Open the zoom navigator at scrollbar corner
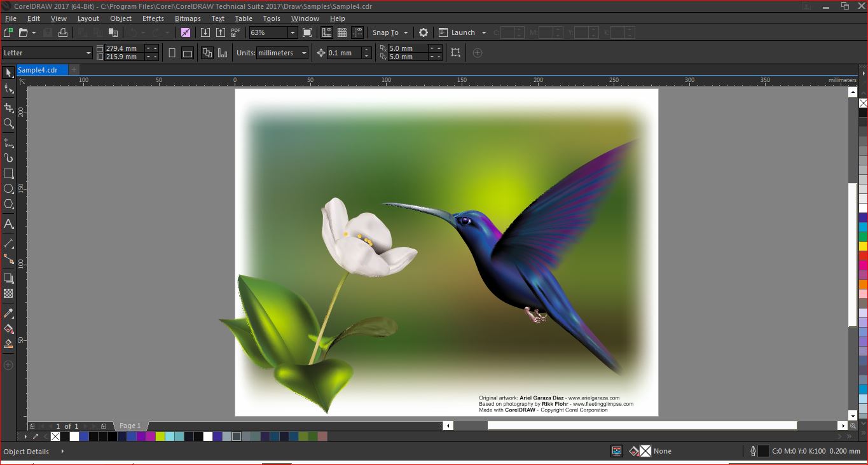 click(853, 426)
